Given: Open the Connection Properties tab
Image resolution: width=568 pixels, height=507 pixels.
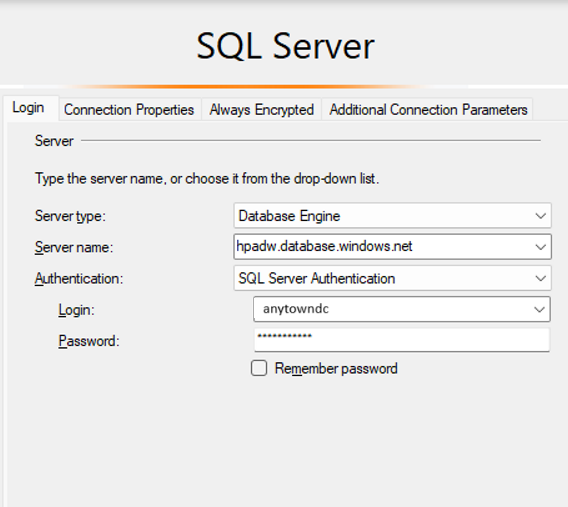Looking at the screenshot, I should tap(129, 110).
